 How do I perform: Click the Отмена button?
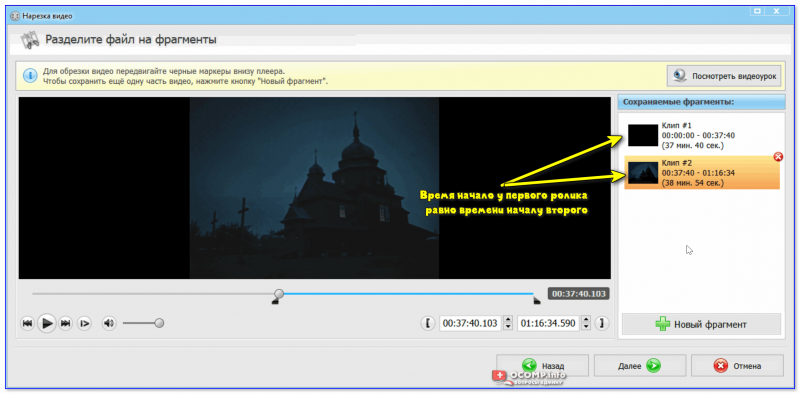point(737,365)
